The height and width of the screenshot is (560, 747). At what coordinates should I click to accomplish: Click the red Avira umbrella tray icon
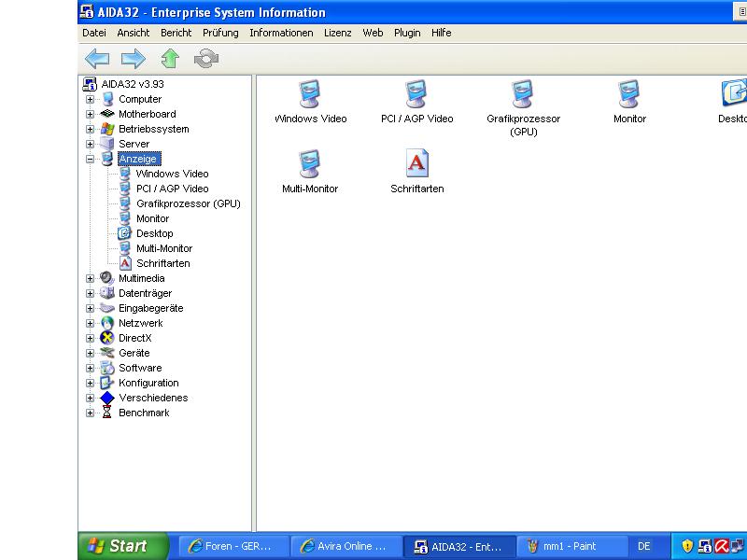tap(722, 546)
